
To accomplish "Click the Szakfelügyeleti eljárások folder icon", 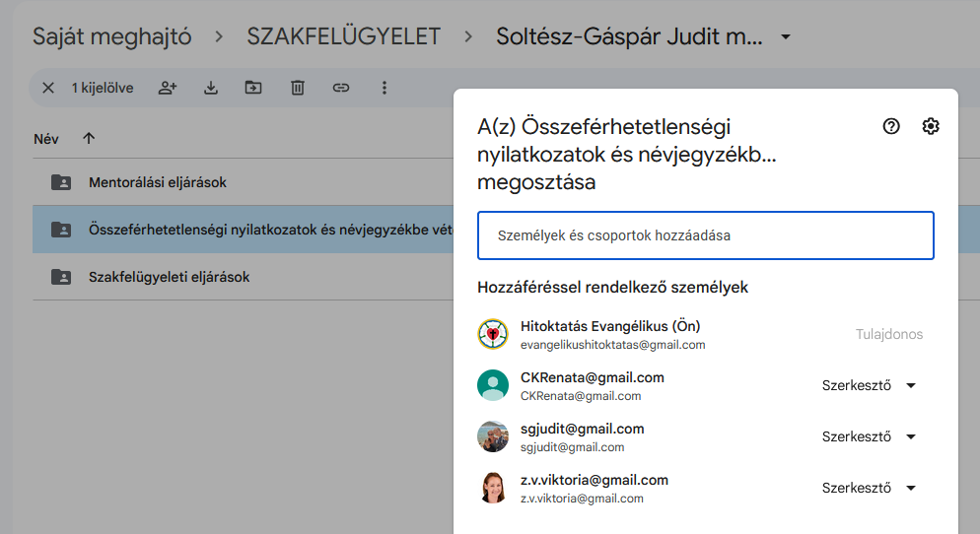I will (60, 277).
